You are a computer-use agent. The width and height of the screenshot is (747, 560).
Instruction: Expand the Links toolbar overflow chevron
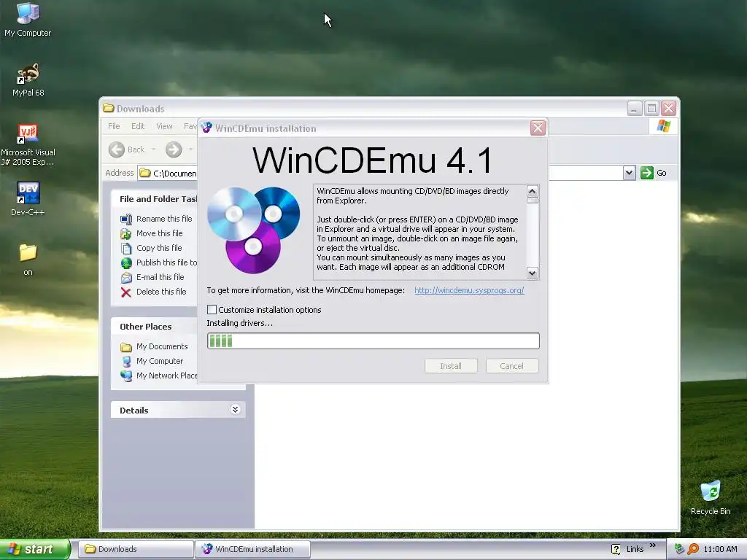coord(653,545)
